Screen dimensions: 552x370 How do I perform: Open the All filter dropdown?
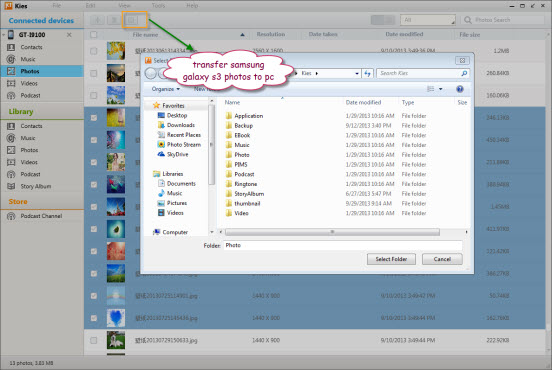coord(428,20)
